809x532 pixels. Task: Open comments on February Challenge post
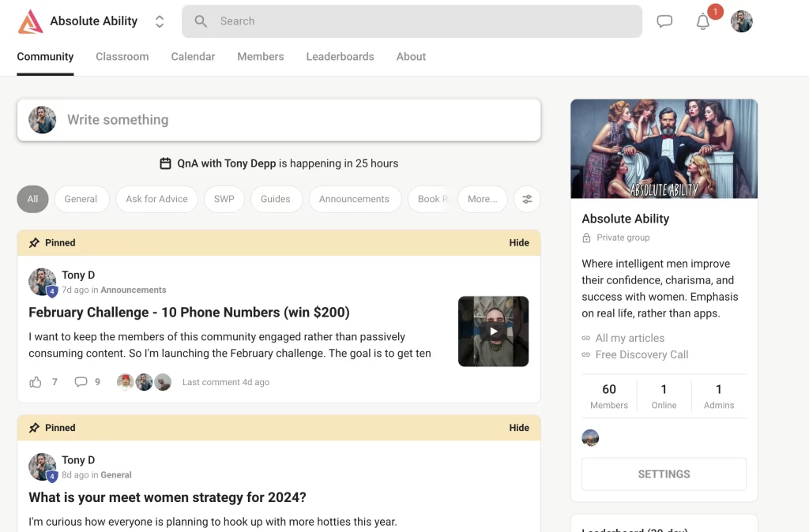click(x=81, y=382)
